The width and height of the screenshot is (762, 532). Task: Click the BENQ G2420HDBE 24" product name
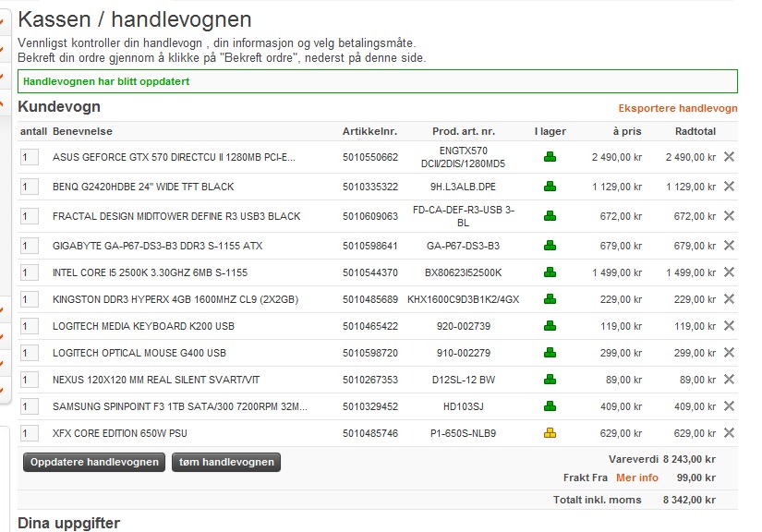(x=143, y=187)
